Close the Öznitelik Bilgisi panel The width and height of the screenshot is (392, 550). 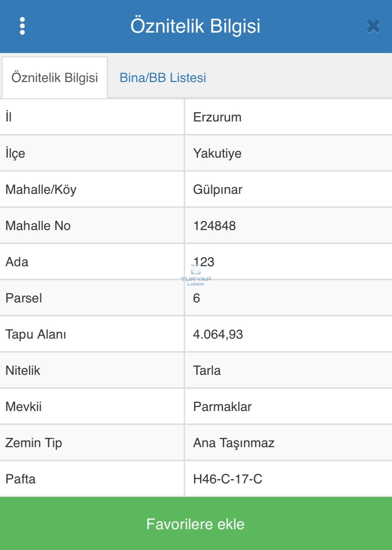(x=373, y=27)
